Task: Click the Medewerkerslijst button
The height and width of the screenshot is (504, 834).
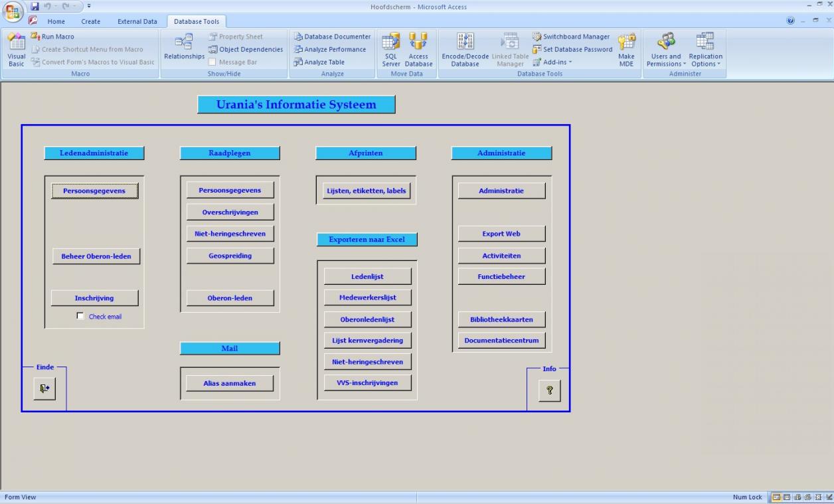Action: 367,297
